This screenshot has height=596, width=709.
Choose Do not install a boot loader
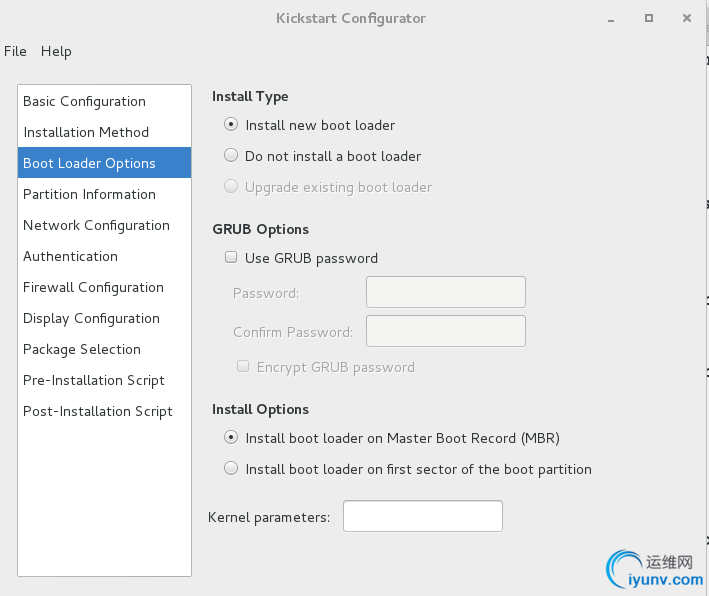232,156
